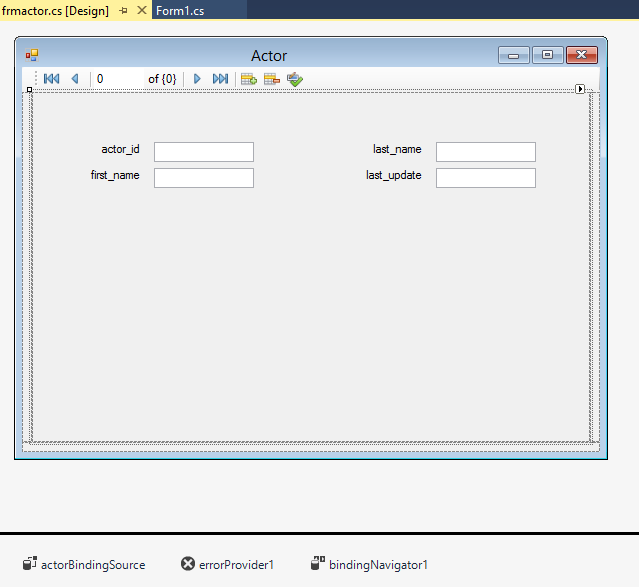Viewport: 639px width, 587px height.
Task: Select the actor_id label
Action: (120, 150)
